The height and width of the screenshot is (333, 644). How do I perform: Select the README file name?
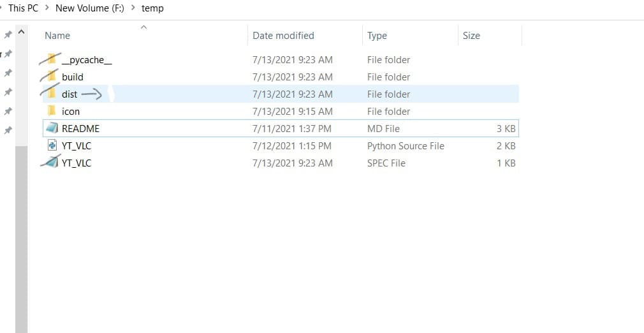tap(80, 128)
